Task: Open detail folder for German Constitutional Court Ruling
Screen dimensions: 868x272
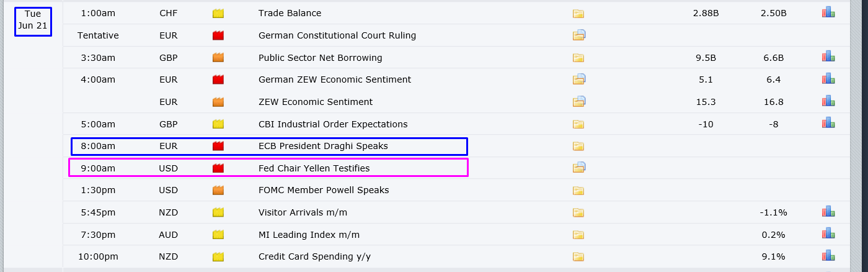Action: (x=579, y=35)
